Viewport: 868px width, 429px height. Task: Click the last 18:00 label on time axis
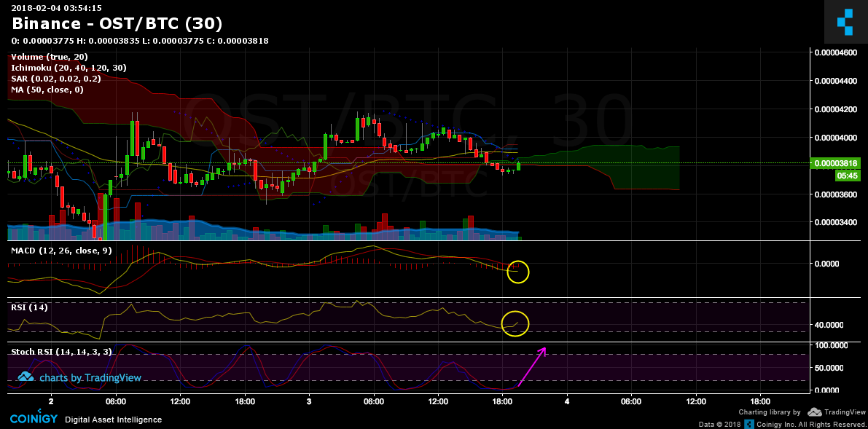[x=760, y=401]
